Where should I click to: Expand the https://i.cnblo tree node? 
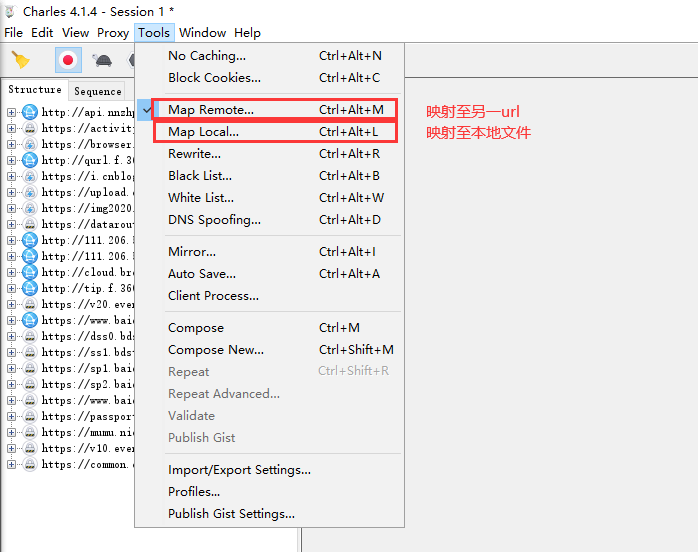tap(12, 176)
